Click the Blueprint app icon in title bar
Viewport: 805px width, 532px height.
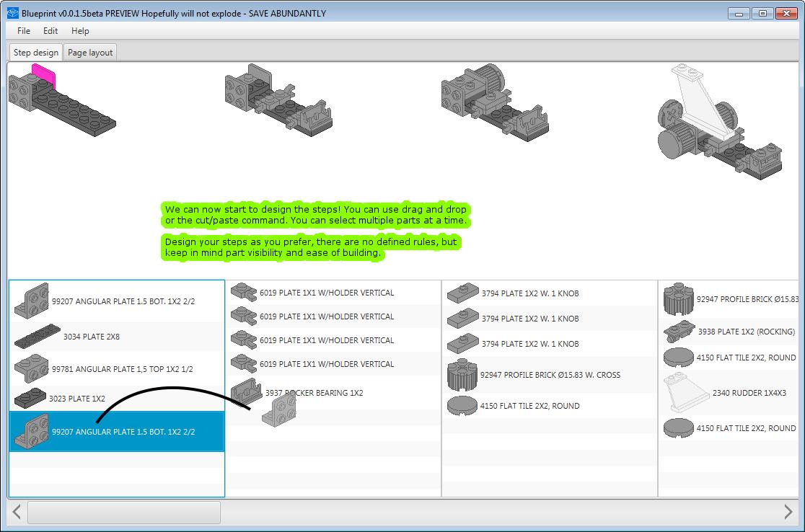13,14
